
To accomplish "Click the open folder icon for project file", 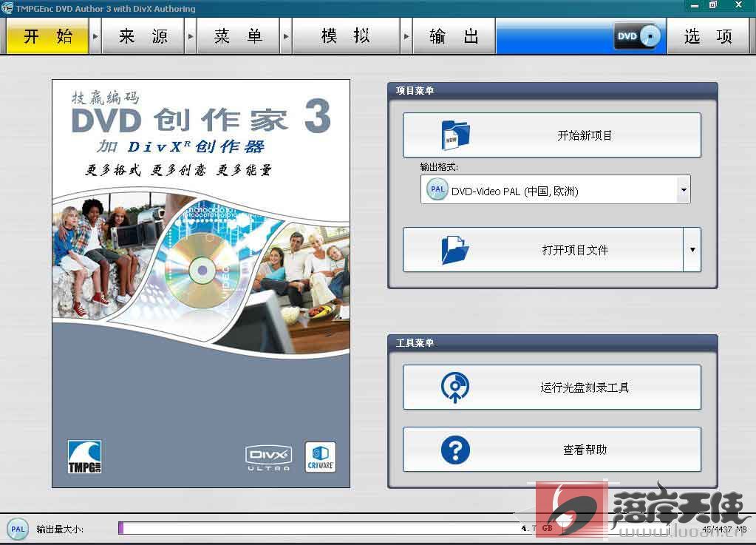I will pyautogui.click(x=454, y=250).
